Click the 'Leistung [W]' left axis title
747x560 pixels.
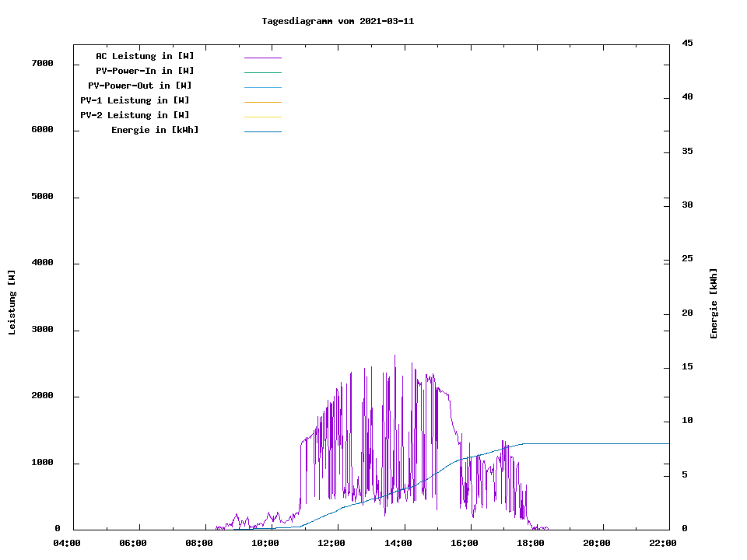point(12,303)
